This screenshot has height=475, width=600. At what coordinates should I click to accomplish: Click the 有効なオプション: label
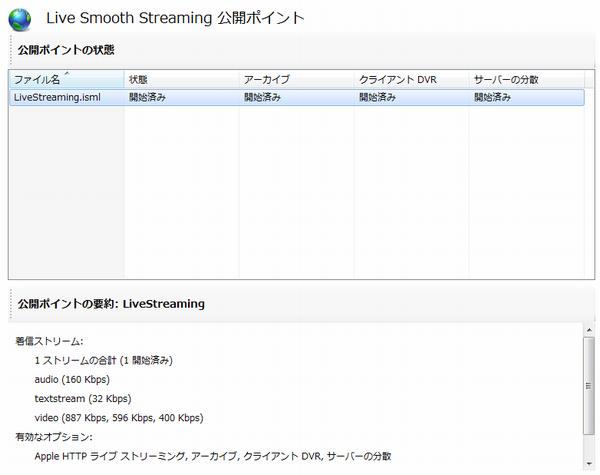(x=54, y=437)
